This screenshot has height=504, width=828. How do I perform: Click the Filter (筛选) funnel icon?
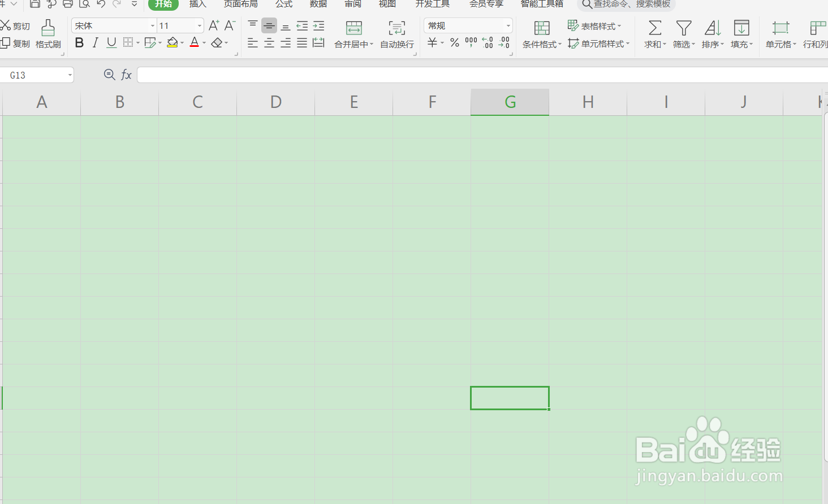(684, 28)
